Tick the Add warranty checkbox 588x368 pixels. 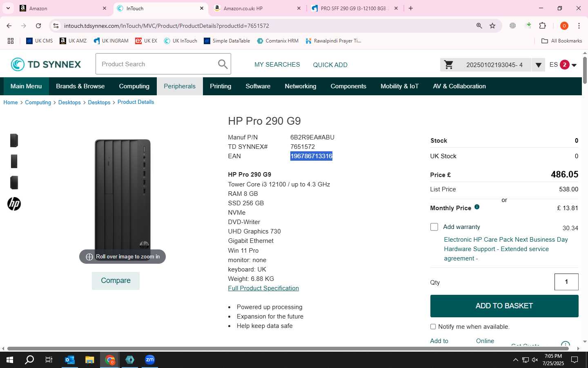tap(434, 227)
